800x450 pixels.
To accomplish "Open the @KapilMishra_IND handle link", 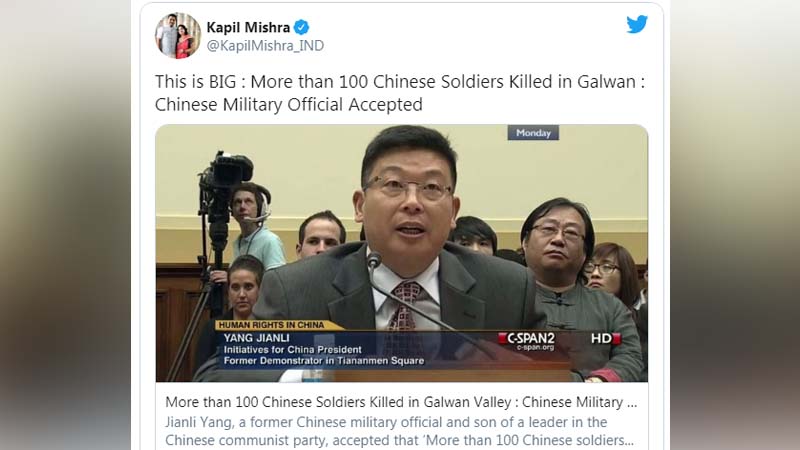I will point(265,46).
